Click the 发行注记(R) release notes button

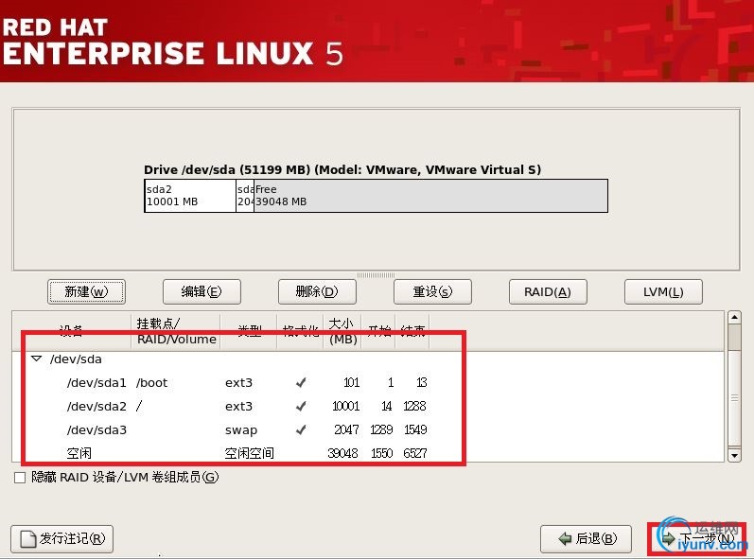(x=61, y=539)
